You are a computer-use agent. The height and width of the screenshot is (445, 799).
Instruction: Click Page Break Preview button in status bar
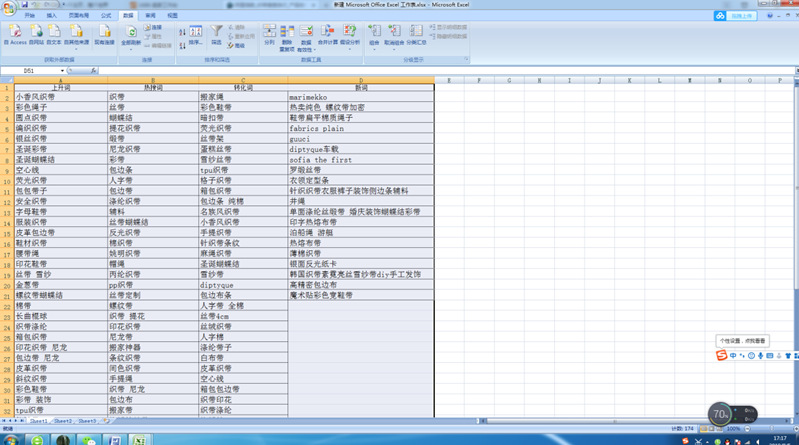tap(720, 429)
